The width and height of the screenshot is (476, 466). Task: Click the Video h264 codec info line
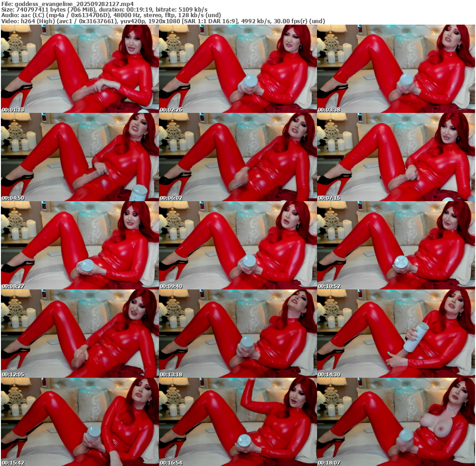[163, 21]
